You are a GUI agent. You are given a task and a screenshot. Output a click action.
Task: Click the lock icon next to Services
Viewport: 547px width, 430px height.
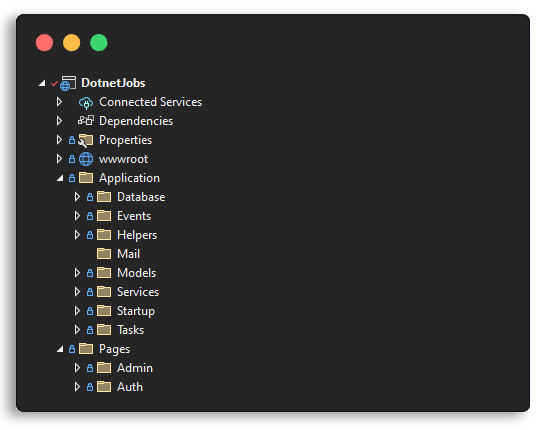90,292
